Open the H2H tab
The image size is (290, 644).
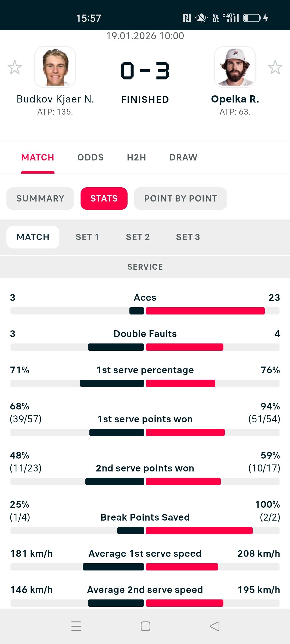click(136, 157)
